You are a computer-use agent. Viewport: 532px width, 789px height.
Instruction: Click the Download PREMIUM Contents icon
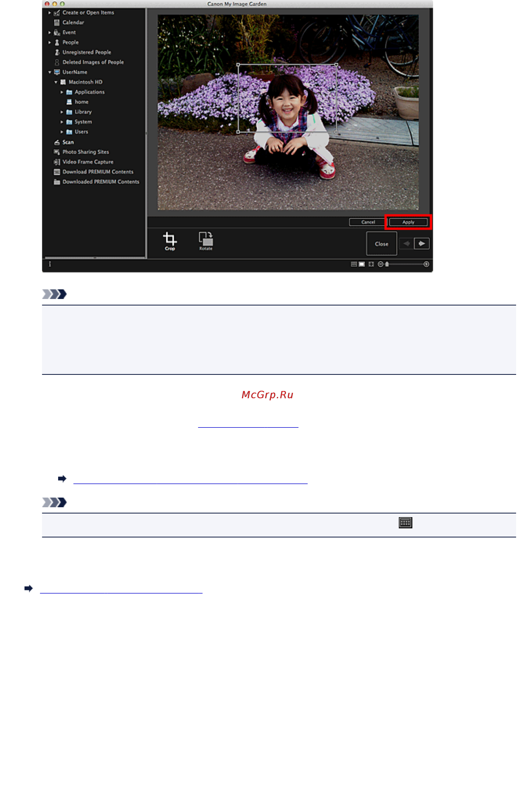57,172
